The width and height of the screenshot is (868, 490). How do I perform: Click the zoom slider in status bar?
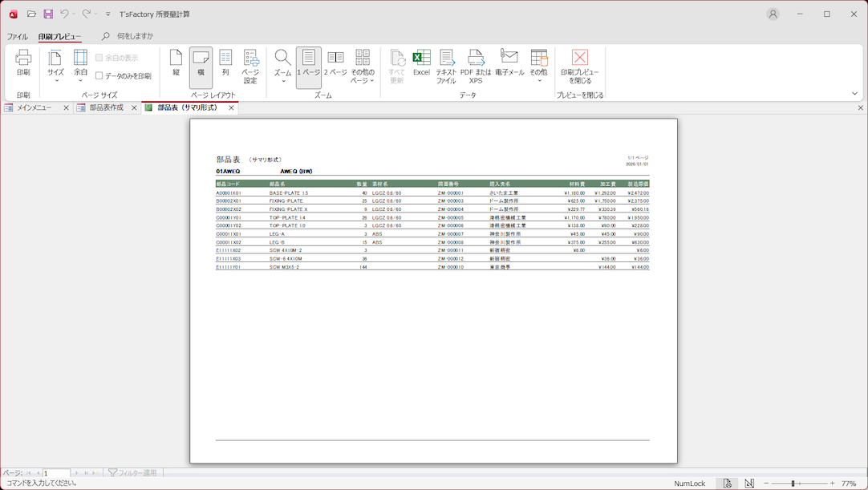793,484
